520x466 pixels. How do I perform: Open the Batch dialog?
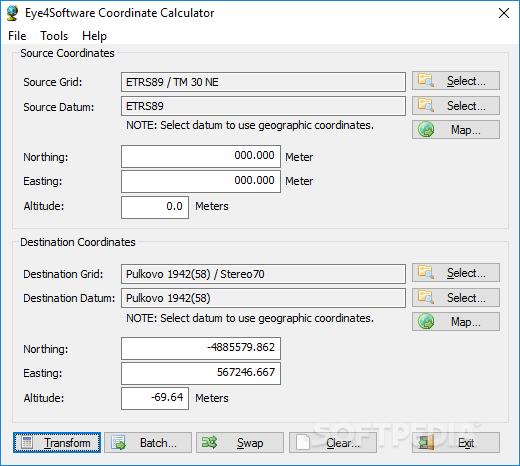point(148,443)
